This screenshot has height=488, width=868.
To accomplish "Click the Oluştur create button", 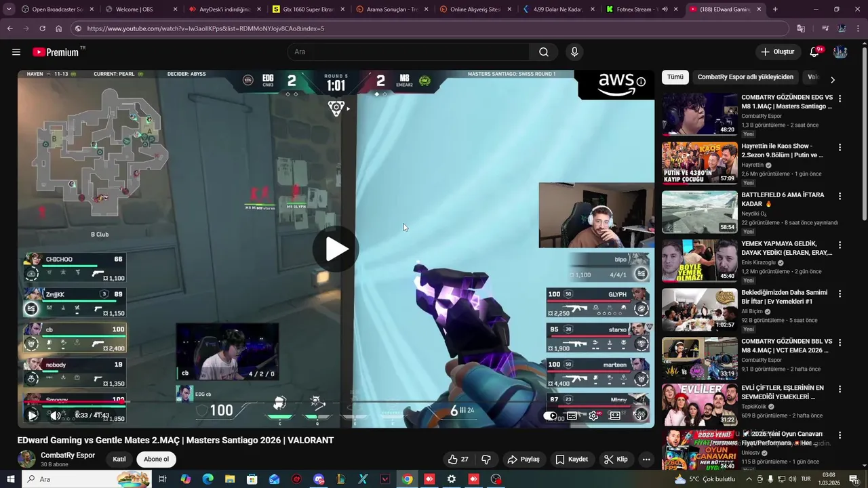I will click(x=777, y=52).
